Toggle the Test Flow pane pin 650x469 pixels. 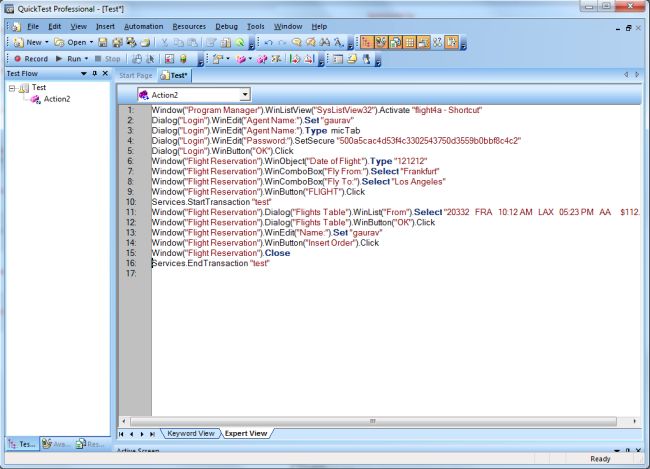tap(95, 73)
